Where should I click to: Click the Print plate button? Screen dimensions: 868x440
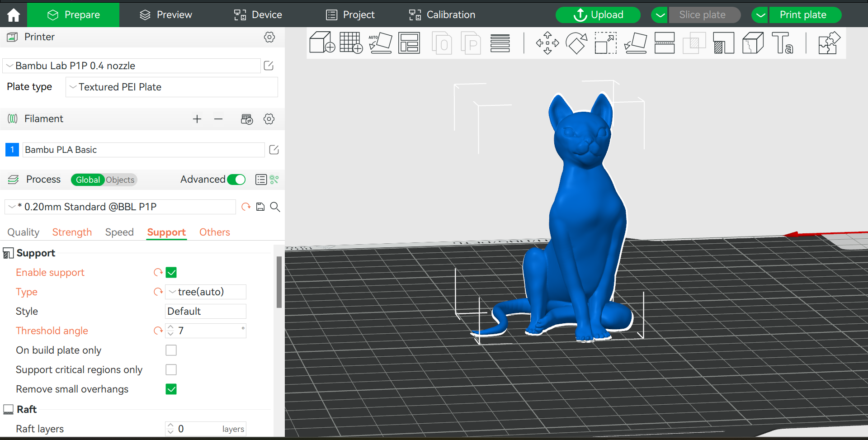802,15
